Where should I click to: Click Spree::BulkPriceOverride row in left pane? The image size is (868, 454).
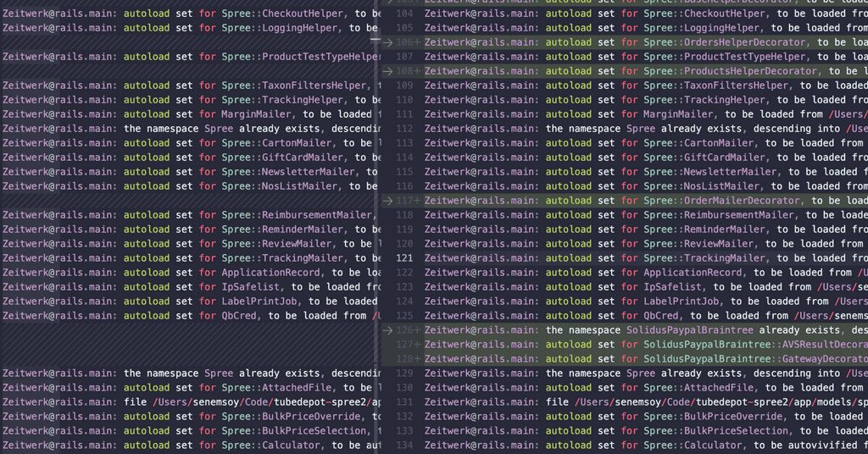click(x=191, y=417)
